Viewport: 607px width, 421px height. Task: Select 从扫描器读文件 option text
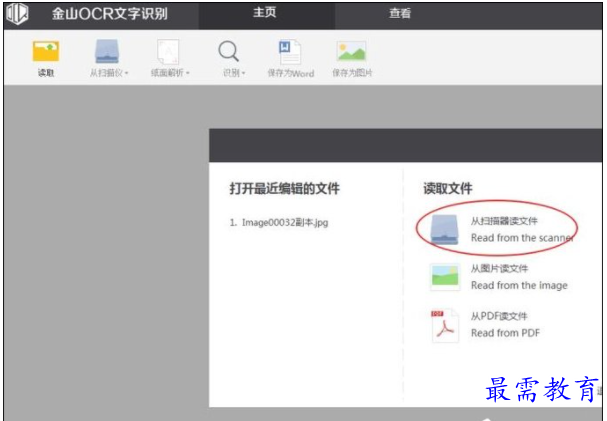click(x=504, y=221)
